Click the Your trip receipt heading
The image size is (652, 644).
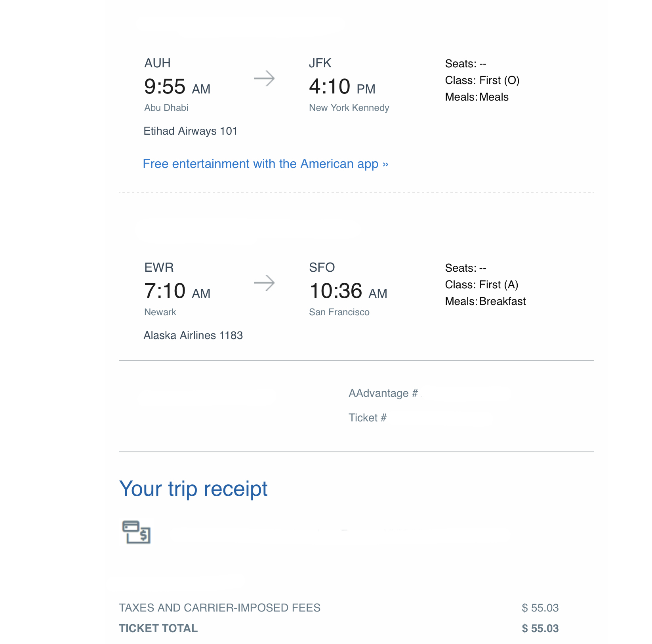193,489
